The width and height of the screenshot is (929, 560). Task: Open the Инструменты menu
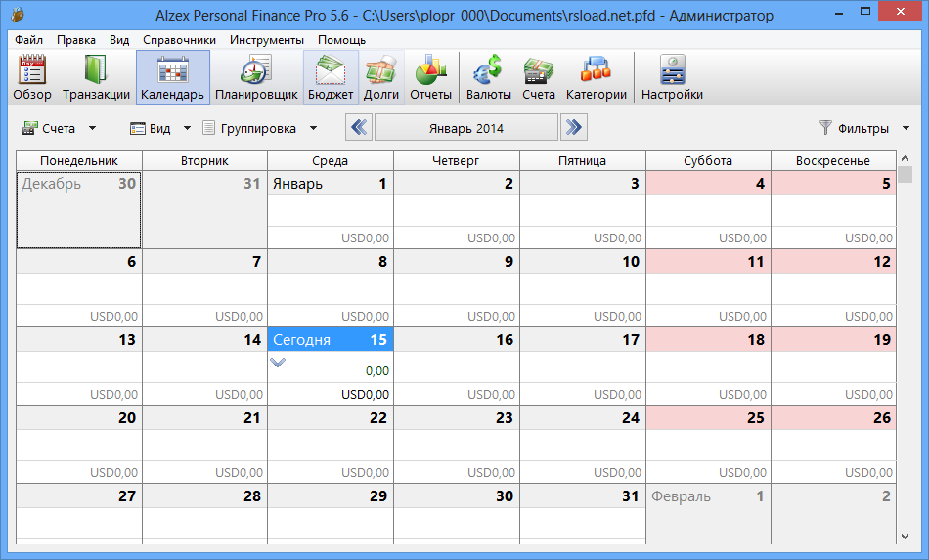coord(267,40)
